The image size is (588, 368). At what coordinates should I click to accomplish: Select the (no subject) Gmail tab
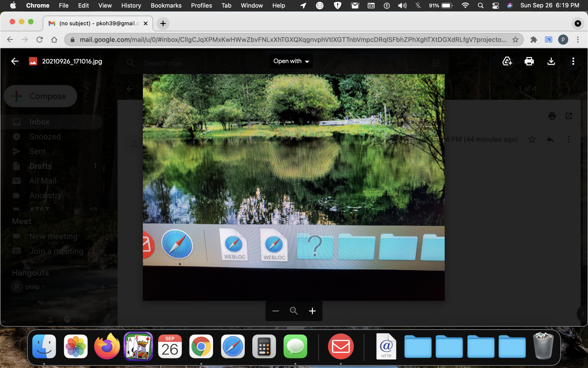[x=98, y=23]
